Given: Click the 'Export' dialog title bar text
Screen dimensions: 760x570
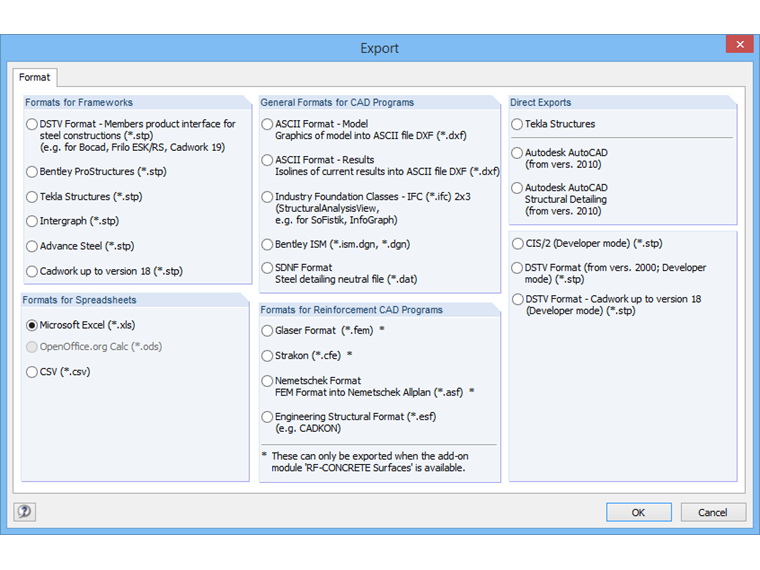Looking at the screenshot, I should pyautogui.click(x=380, y=48).
